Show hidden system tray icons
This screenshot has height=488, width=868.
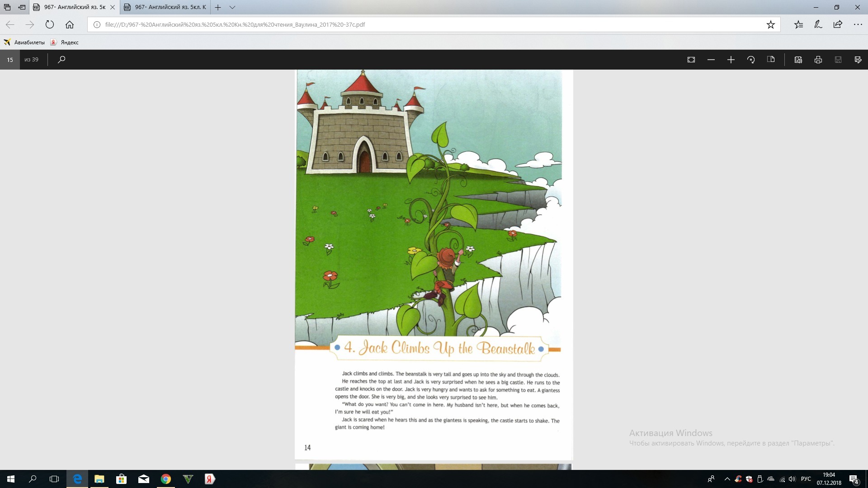pos(727,479)
